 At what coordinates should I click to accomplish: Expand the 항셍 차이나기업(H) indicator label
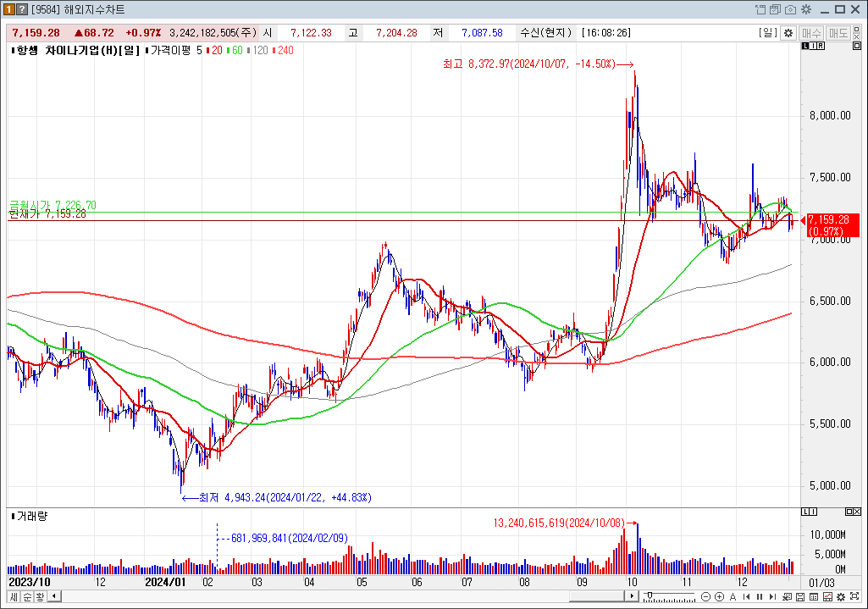[x=74, y=51]
